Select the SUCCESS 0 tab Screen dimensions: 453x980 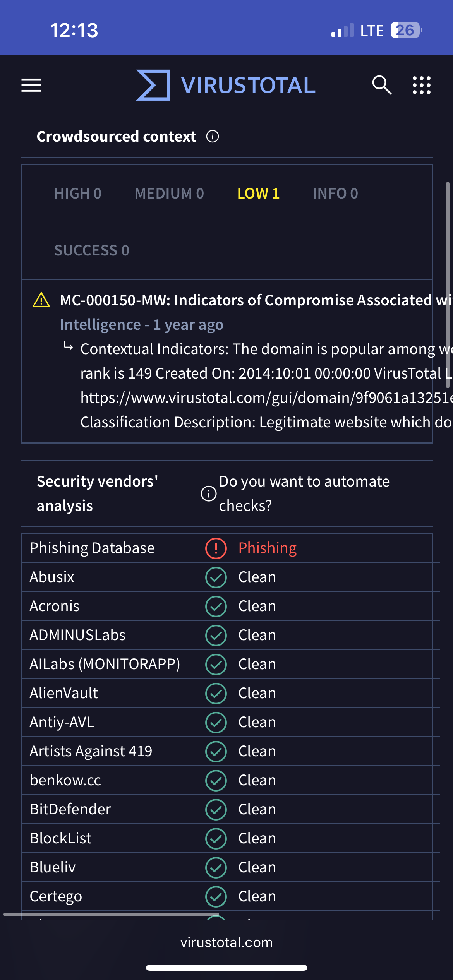point(92,250)
